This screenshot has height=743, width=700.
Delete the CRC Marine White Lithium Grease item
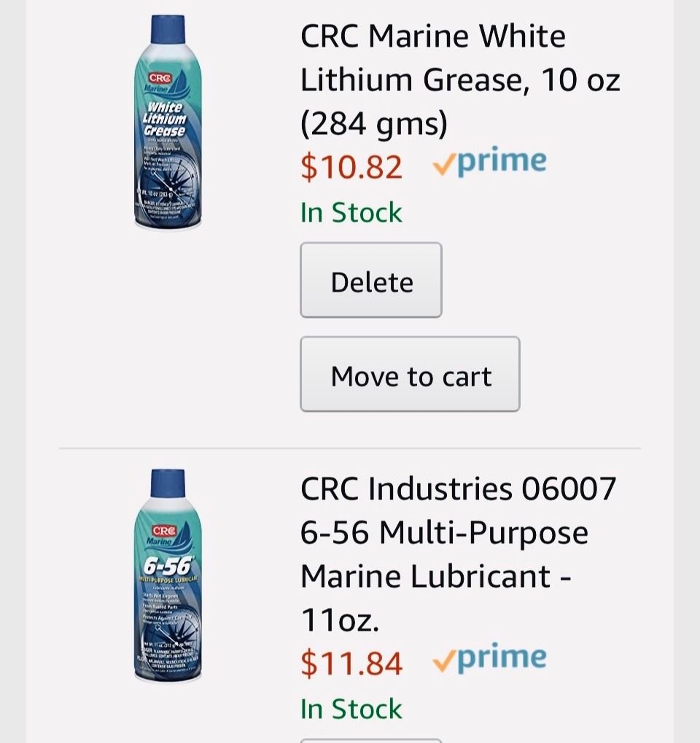[371, 281]
